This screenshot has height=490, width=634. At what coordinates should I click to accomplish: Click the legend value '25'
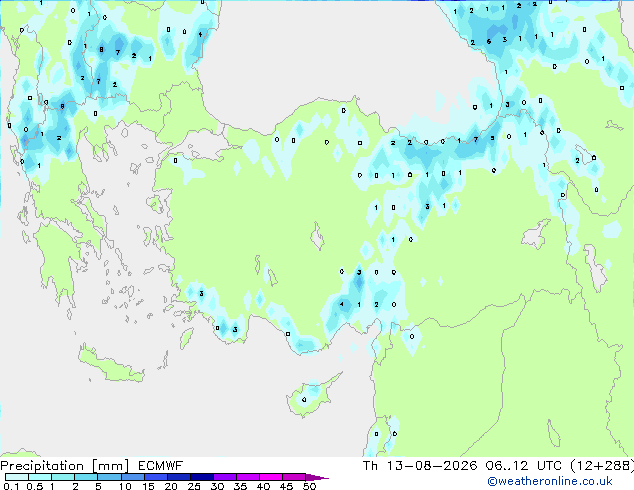tap(194, 486)
